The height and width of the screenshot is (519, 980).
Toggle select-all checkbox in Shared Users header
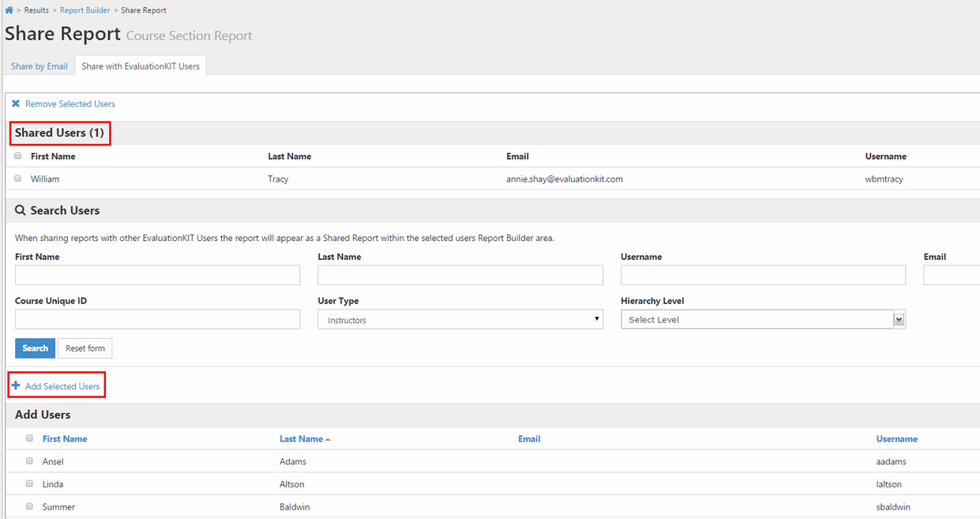pyautogui.click(x=18, y=156)
